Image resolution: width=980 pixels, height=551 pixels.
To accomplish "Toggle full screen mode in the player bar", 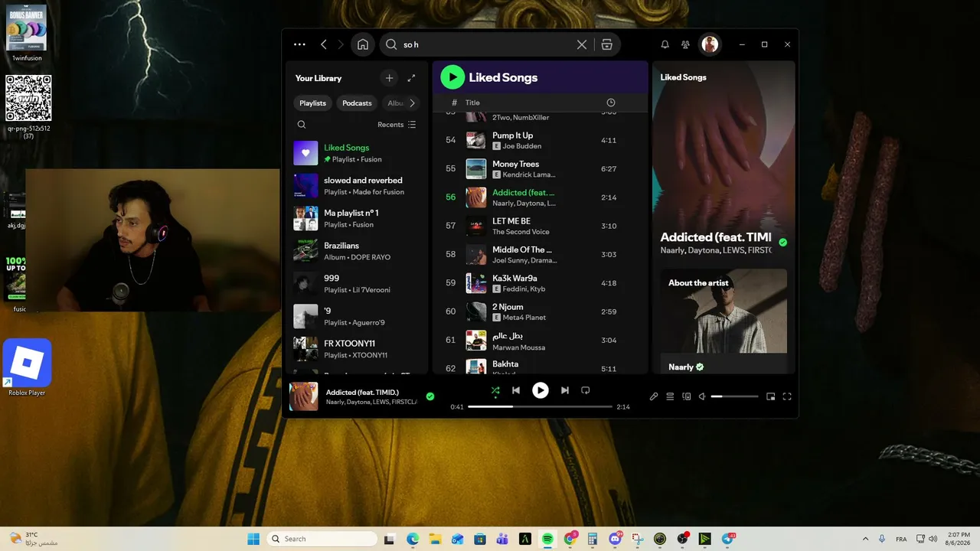I will pos(787,396).
